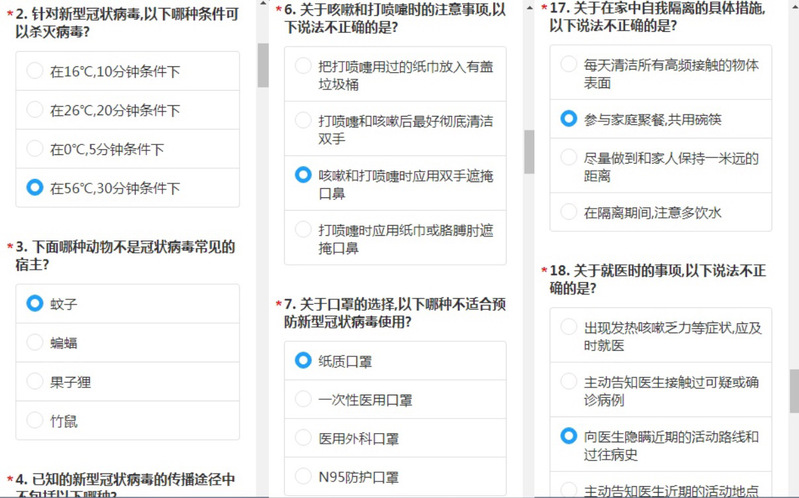
Task: Select 打喷嚏和咳嗽后最好彻底清洁双手 answer
Action: click(303, 120)
